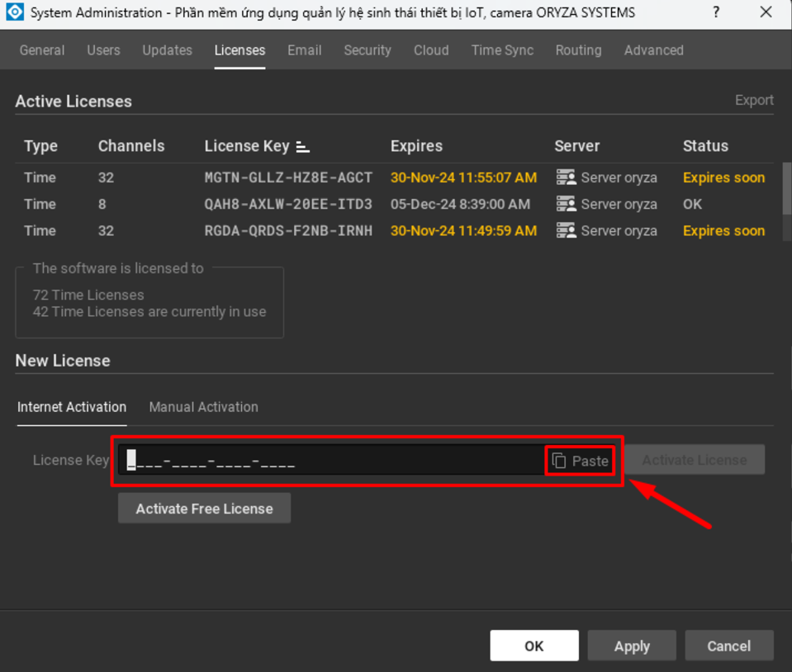Click Server oryza in the QAH8-AXLW-20EE-ITD3 row
This screenshot has height=672, width=792.
619,205
